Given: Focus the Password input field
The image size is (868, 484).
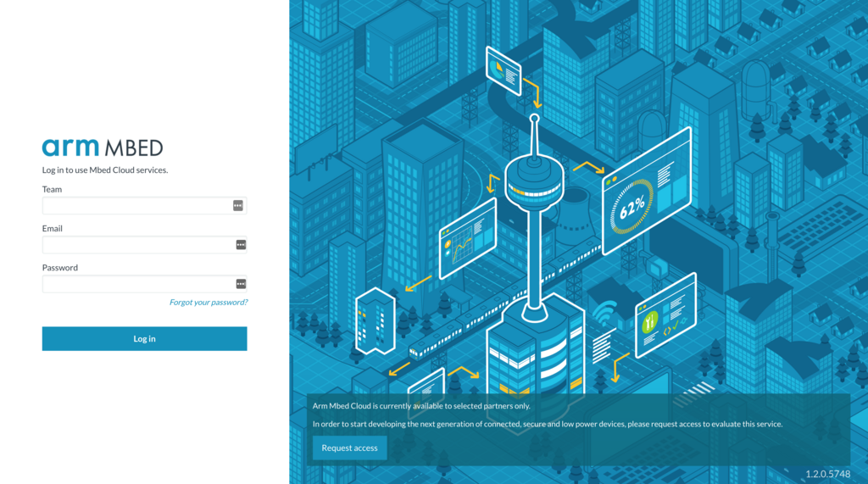Looking at the screenshot, I should 144,284.
